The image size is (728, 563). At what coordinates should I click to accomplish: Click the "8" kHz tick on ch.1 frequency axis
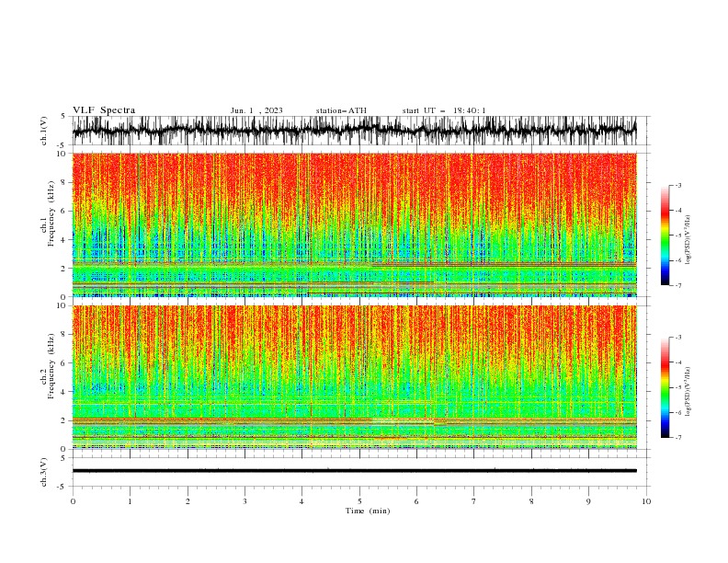click(x=63, y=182)
